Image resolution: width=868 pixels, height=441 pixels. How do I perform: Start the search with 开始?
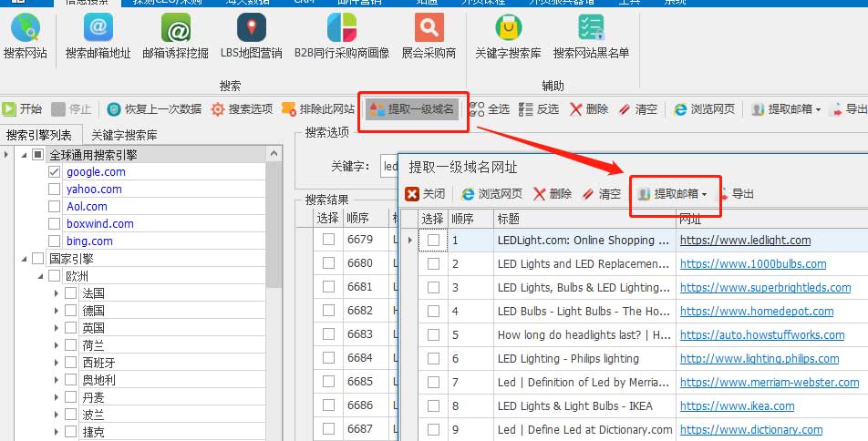22,109
